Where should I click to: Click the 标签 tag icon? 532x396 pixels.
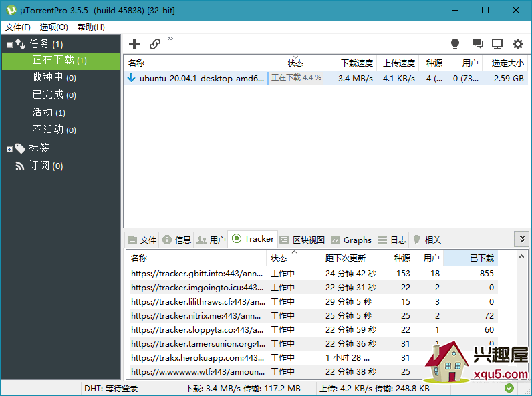pos(20,148)
